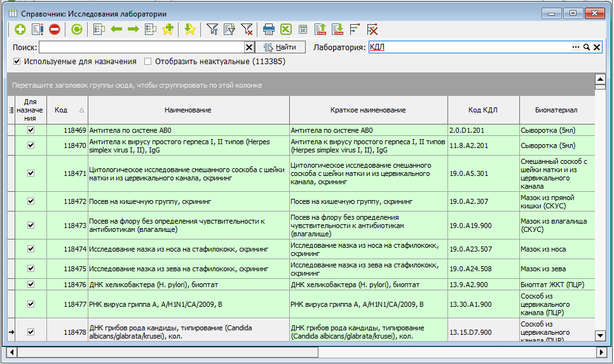The width and height of the screenshot is (614, 364).
Task: Clear the filter using the funnel with red X
Action: [247, 29]
